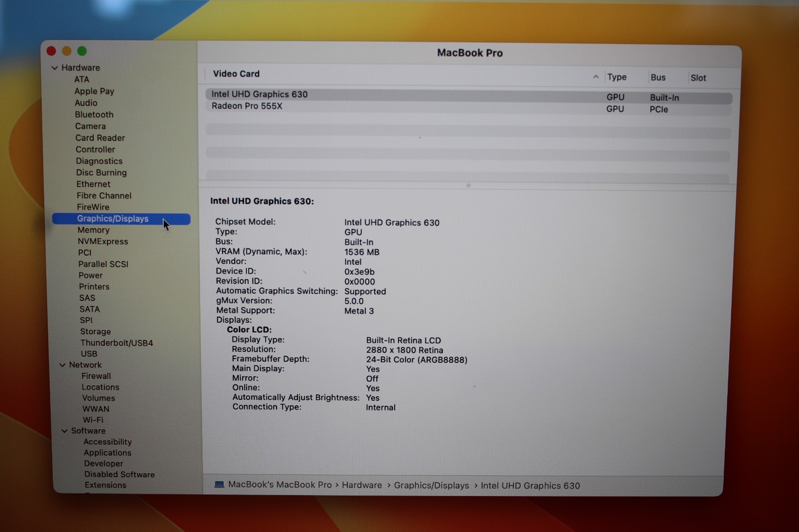The image size is (799, 532).
Task: Open Bluetooth in sidebar
Action: point(94,114)
